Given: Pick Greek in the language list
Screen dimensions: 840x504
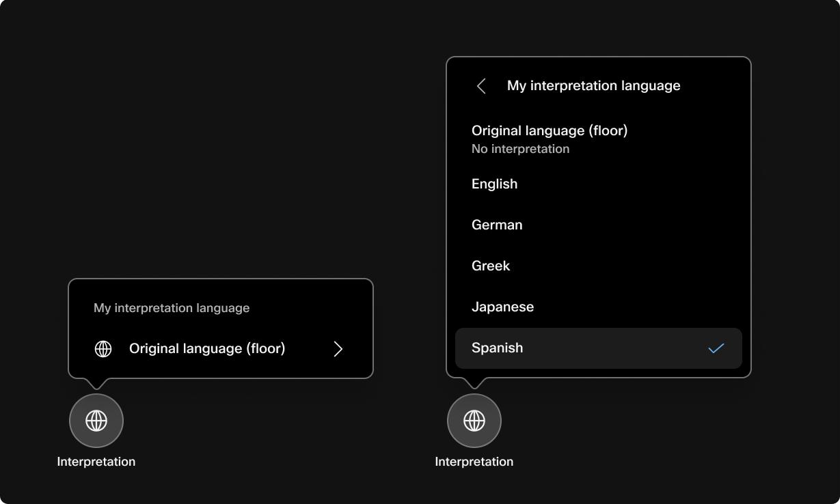Looking at the screenshot, I should 491,266.
